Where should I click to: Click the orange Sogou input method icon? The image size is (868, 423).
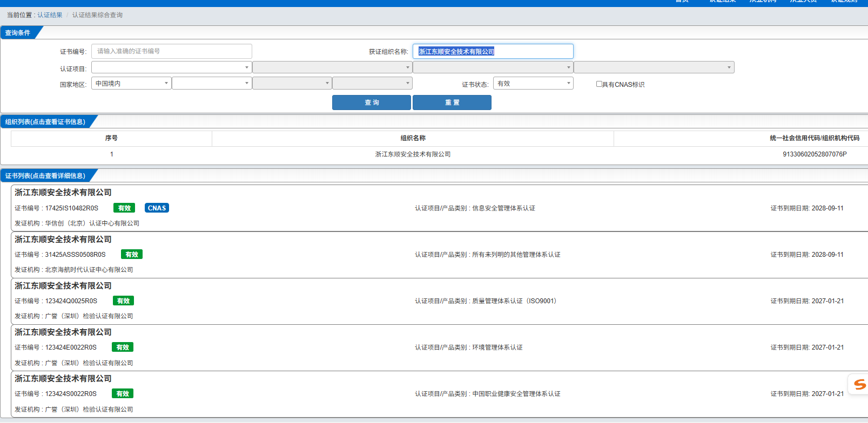pyautogui.click(x=859, y=384)
